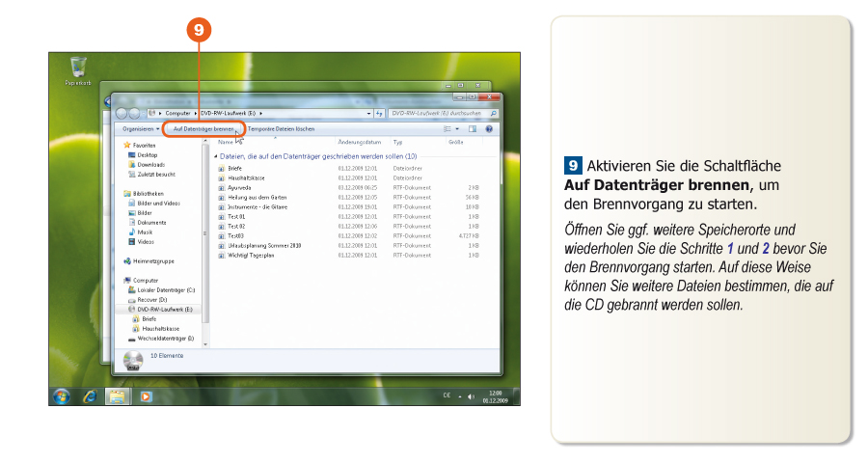
Task: Sort by the Änderungsdatum column header
Action: [358, 142]
